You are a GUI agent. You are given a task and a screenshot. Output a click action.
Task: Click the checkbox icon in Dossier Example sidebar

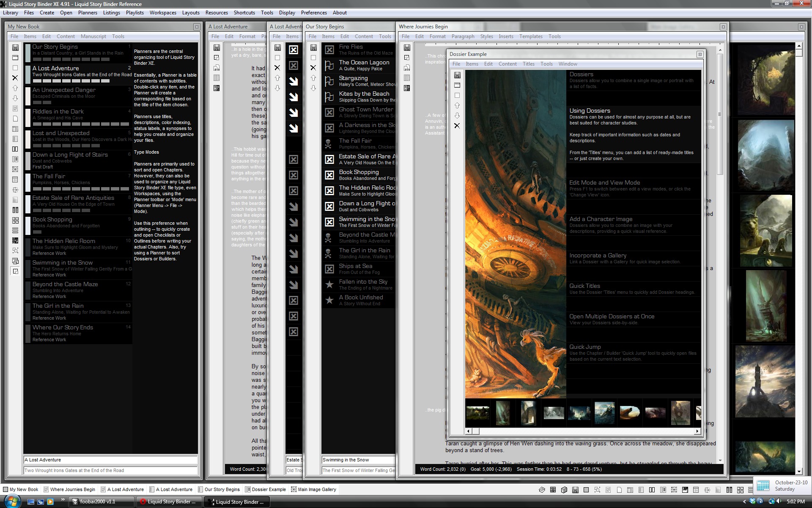point(457,95)
